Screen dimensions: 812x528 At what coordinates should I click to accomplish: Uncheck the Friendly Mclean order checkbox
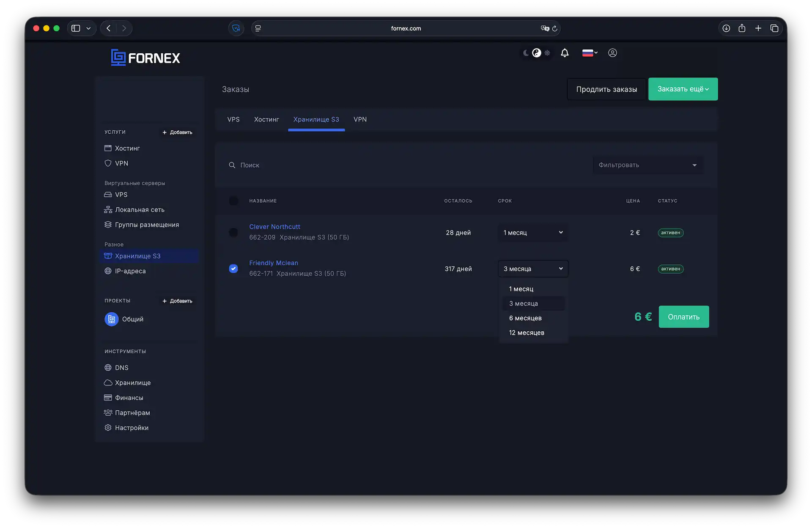[233, 269]
